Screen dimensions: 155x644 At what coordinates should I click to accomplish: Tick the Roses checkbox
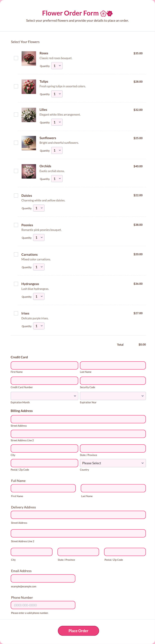tap(16, 58)
